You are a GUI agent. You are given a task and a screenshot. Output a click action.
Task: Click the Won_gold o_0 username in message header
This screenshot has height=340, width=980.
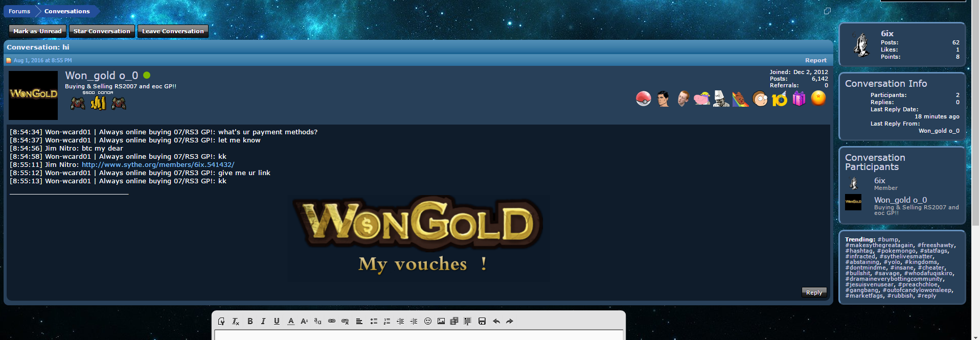[101, 76]
